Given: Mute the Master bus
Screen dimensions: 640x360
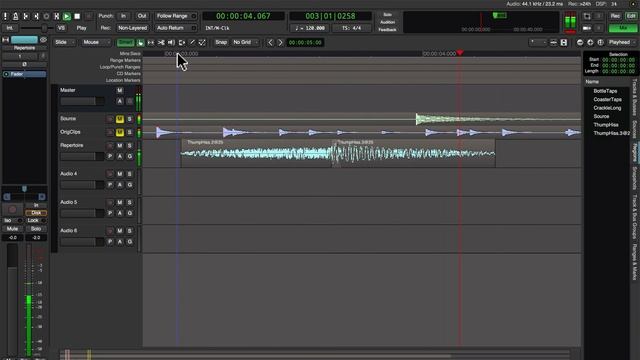Looking at the screenshot, I should [120, 90].
